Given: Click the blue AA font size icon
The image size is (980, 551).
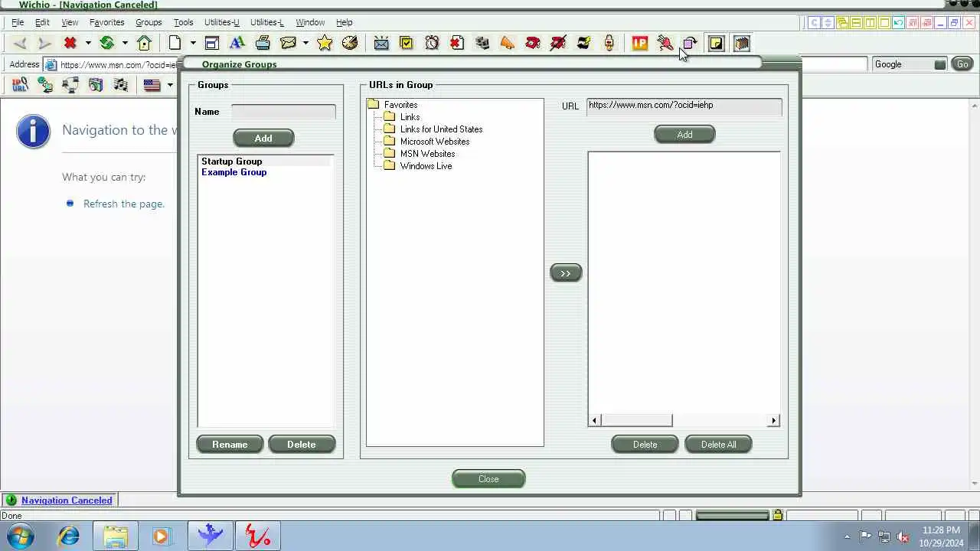Looking at the screenshot, I should point(237,44).
